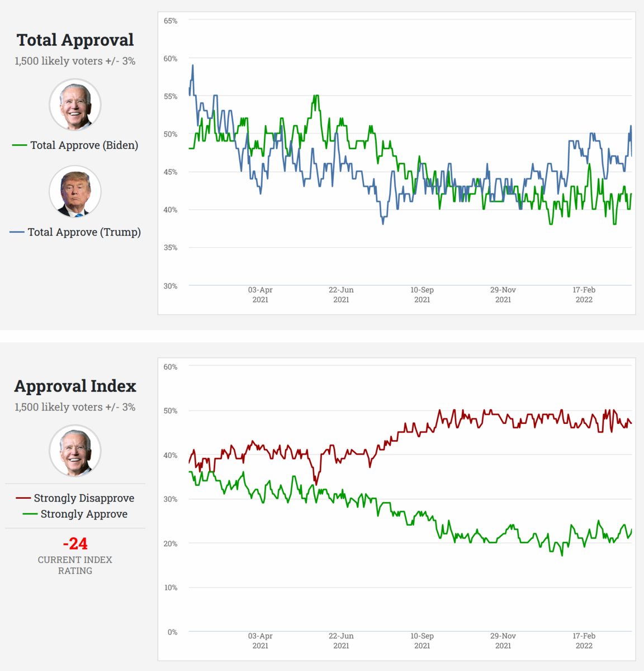The image size is (644, 671).
Task: Click Trump's portrait photo
Action: (75, 191)
